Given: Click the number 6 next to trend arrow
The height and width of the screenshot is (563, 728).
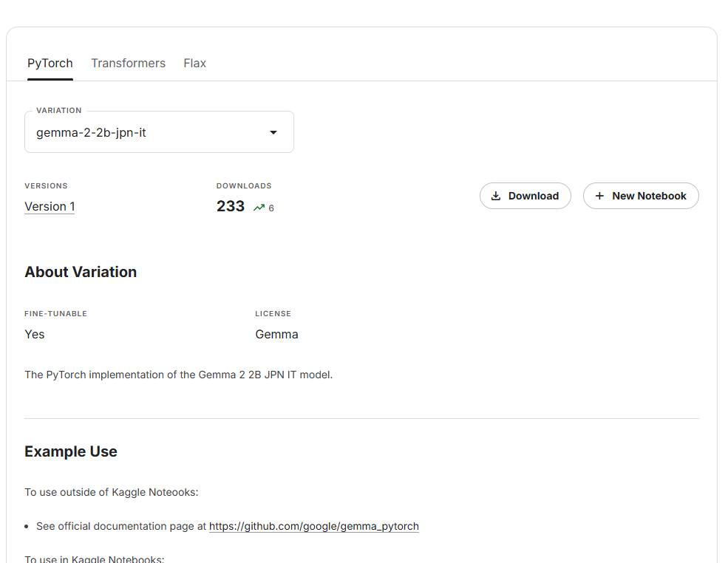Looking at the screenshot, I should (x=272, y=208).
